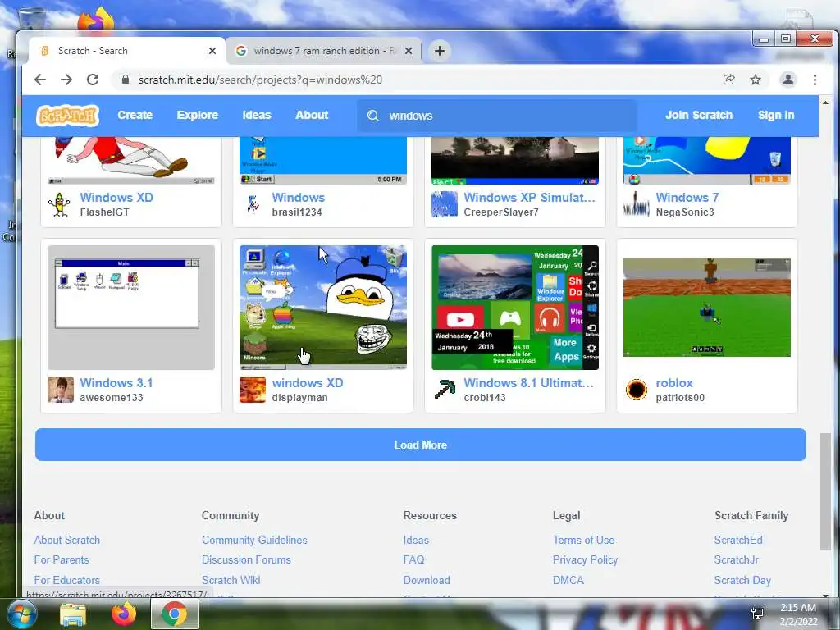Switch to windows 7 ram ranch edition tab
840x630 pixels.
click(x=323, y=51)
